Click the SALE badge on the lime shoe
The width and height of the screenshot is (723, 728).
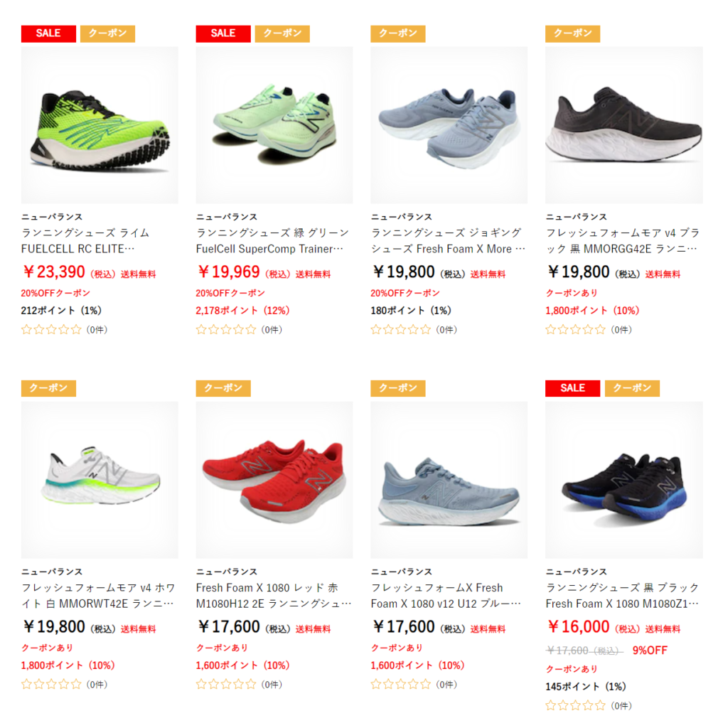48,33
